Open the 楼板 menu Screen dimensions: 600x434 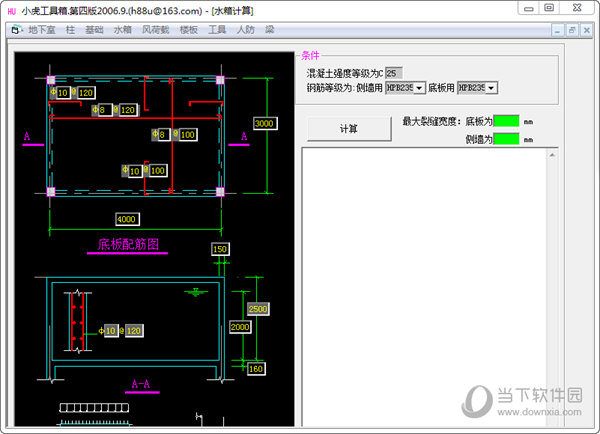[x=189, y=30]
